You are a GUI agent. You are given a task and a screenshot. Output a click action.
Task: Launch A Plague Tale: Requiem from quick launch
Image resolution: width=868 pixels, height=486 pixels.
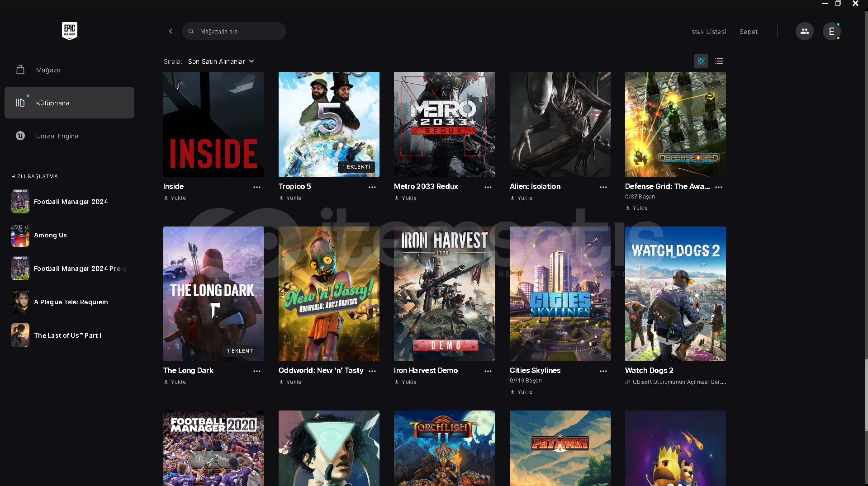(x=69, y=302)
